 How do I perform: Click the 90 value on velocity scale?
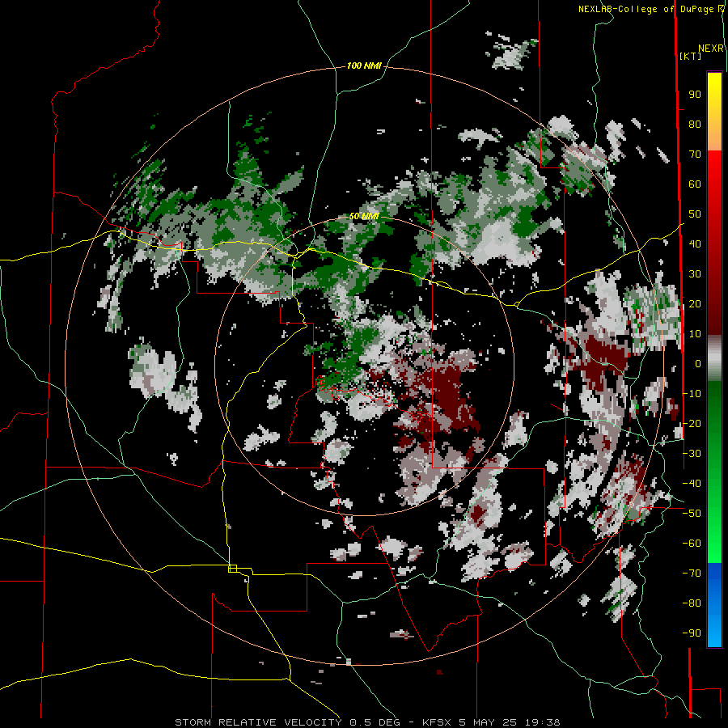coord(695,95)
